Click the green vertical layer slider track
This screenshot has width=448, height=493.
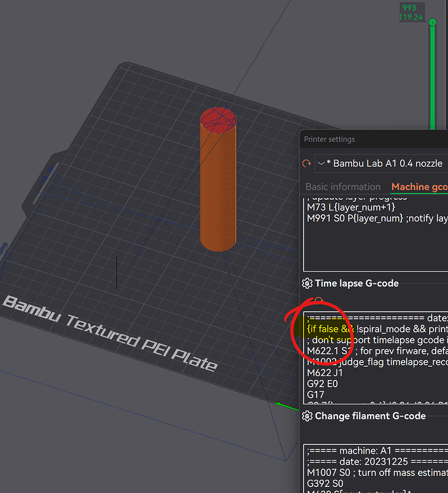click(433, 78)
